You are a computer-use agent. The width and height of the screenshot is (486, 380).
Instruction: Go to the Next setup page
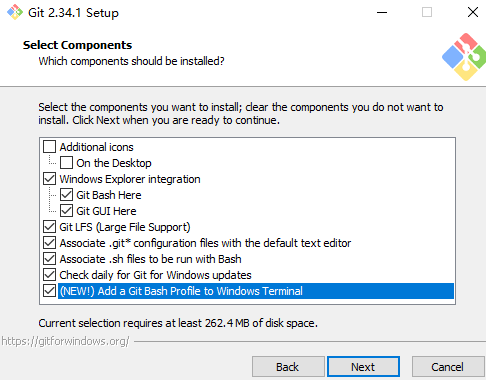(363, 367)
